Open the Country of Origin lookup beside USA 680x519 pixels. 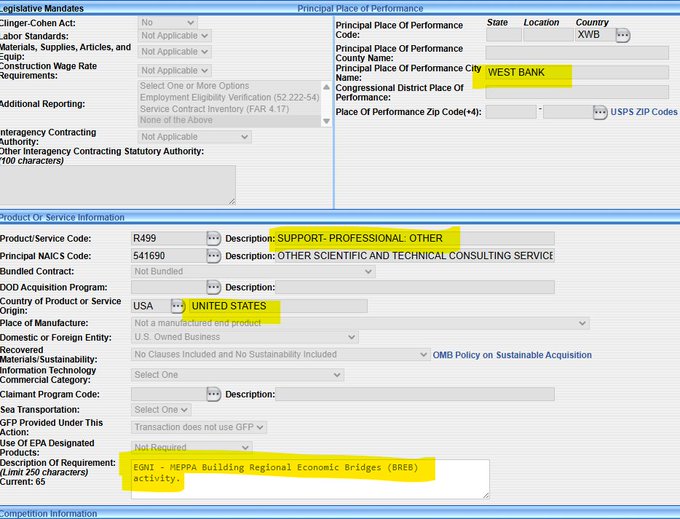click(178, 305)
